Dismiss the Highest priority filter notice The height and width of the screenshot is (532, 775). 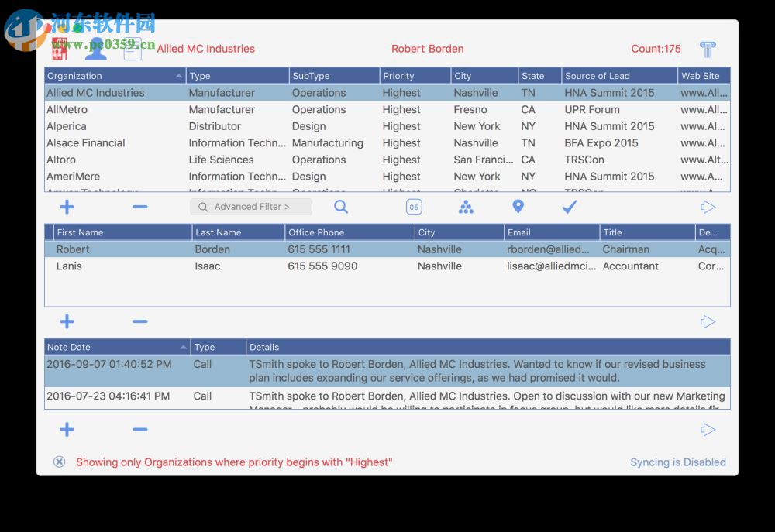point(60,462)
